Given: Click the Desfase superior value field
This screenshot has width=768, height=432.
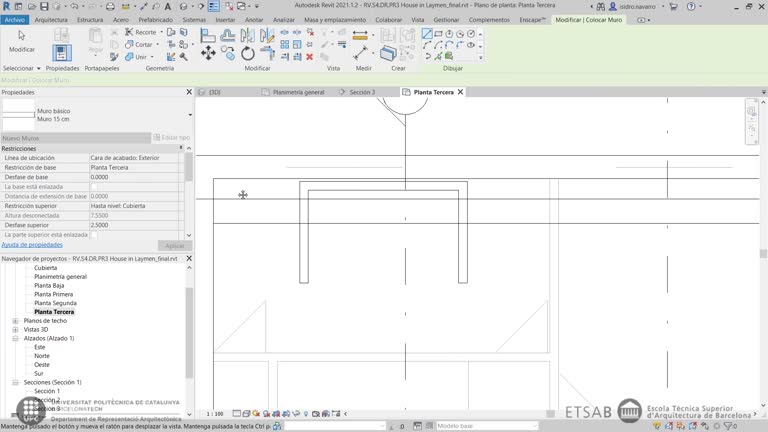Looking at the screenshot, I should pyautogui.click(x=135, y=225).
